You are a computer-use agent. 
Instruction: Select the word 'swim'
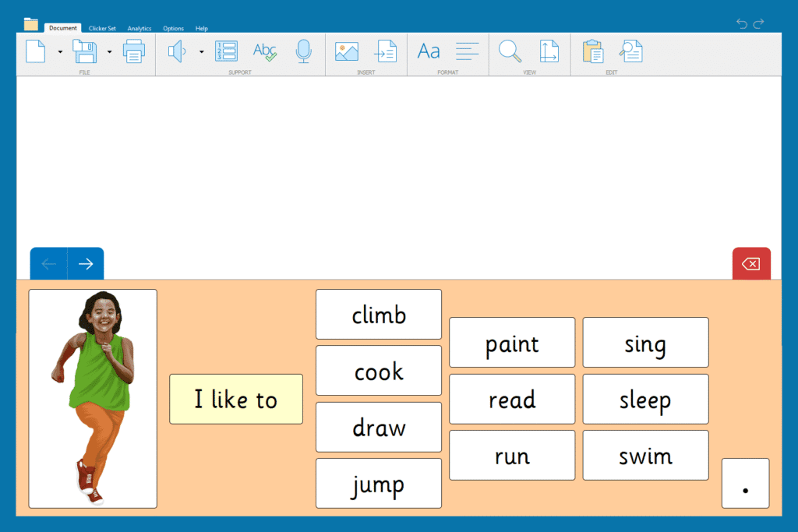(x=645, y=455)
